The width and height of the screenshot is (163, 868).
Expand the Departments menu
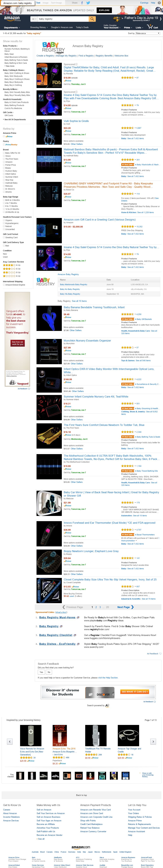point(12,28)
